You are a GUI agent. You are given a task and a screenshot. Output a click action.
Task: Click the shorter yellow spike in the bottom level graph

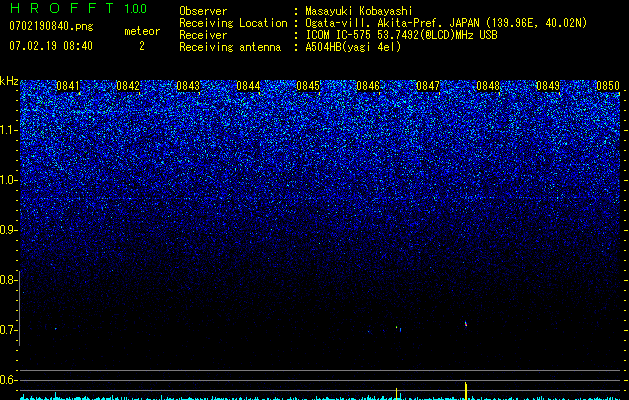396,394
